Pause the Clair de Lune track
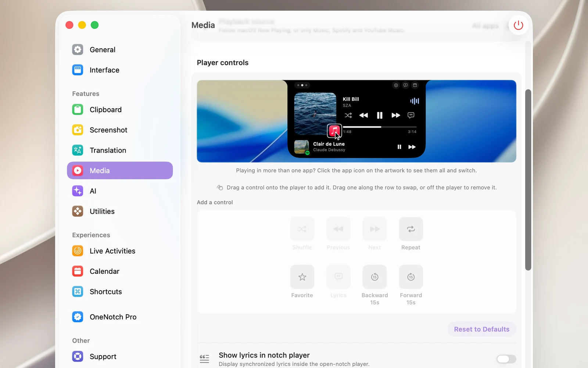Image resolution: width=588 pixels, height=368 pixels. pos(399,147)
